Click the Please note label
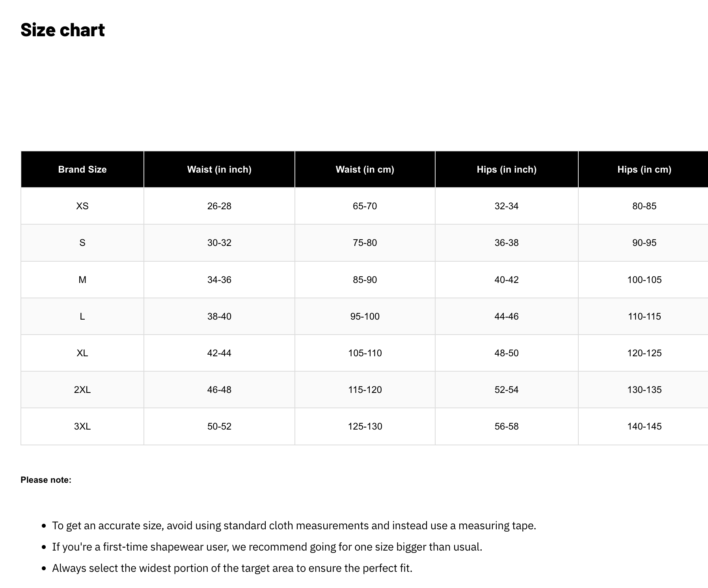 46,480
